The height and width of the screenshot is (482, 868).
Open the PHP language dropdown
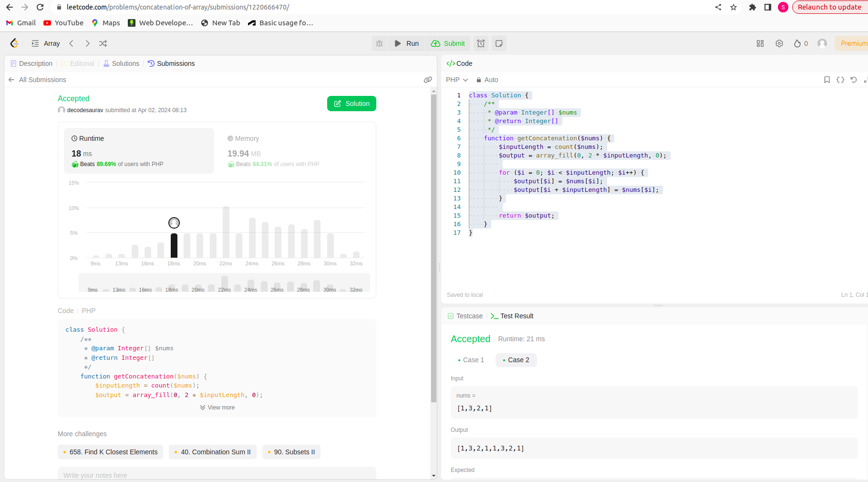(456, 80)
